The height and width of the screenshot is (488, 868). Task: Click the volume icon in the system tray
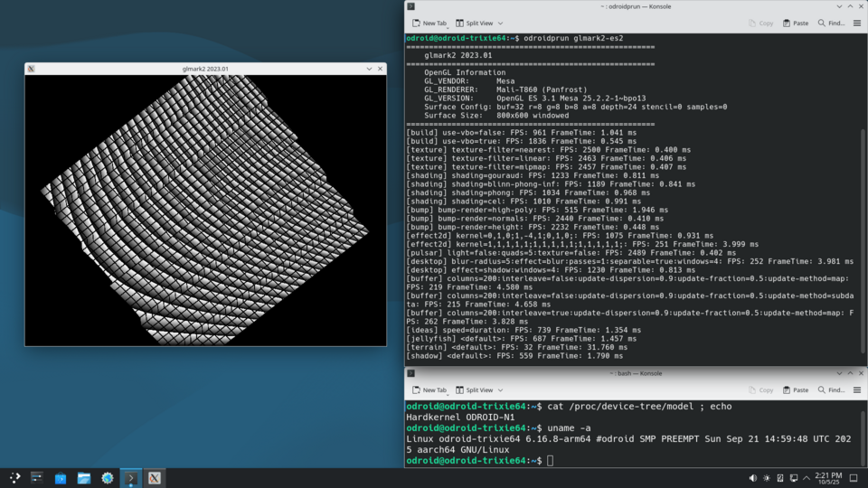click(753, 478)
